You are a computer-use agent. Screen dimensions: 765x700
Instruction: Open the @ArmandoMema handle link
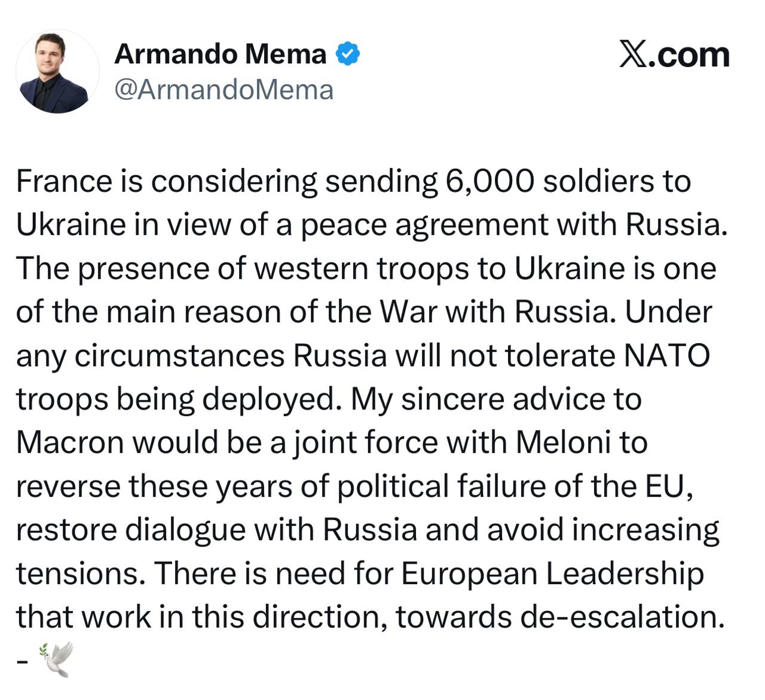(x=224, y=90)
